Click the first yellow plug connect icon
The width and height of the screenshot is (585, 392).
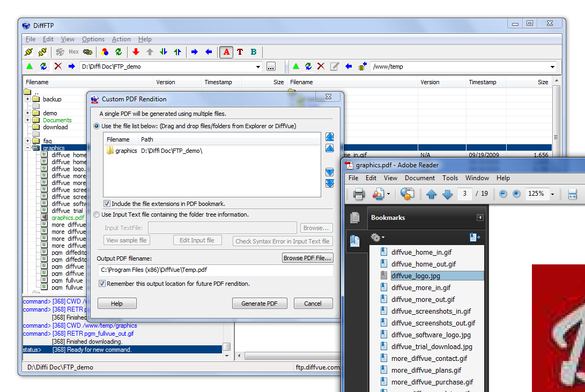(29, 52)
